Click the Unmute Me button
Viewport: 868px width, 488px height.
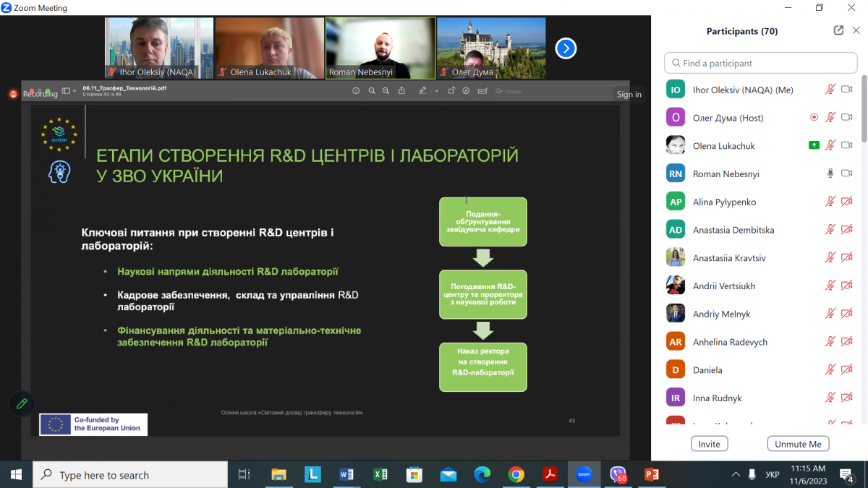[798, 444]
